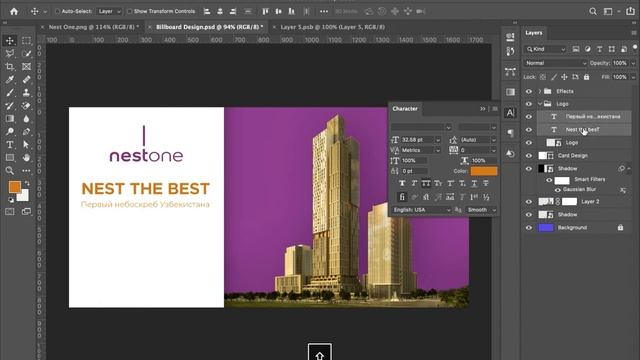Select the Rectangular Marquee tool
Screen dimensions: 640x360
coord(27,40)
